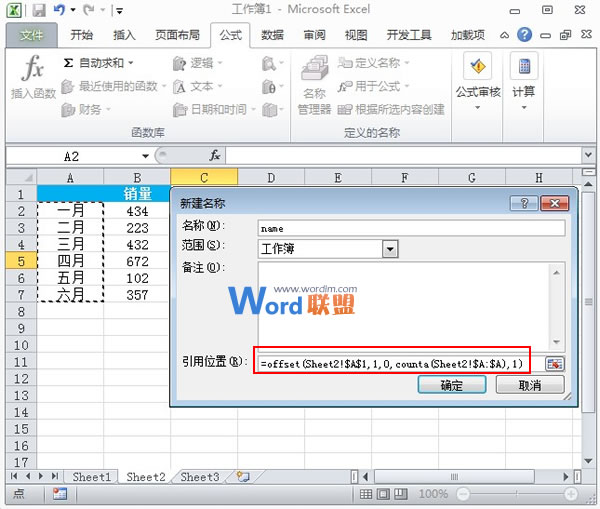Switch to Page Break Preview icon
The image size is (600, 509).
(401, 494)
